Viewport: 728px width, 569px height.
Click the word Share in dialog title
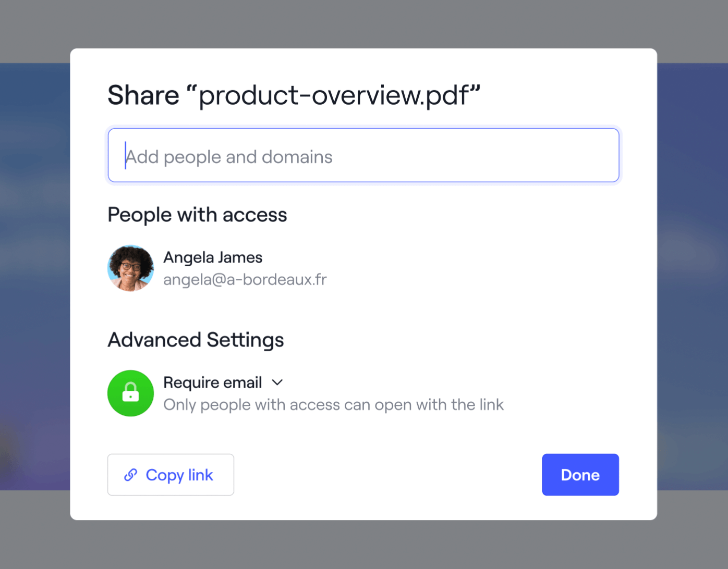pyautogui.click(x=143, y=95)
